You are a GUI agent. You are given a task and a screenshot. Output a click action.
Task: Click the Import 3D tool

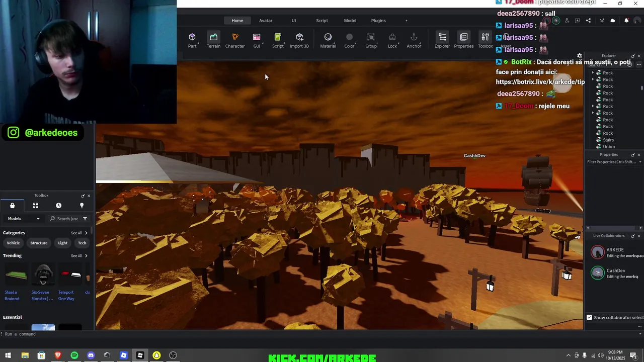[299, 40]
